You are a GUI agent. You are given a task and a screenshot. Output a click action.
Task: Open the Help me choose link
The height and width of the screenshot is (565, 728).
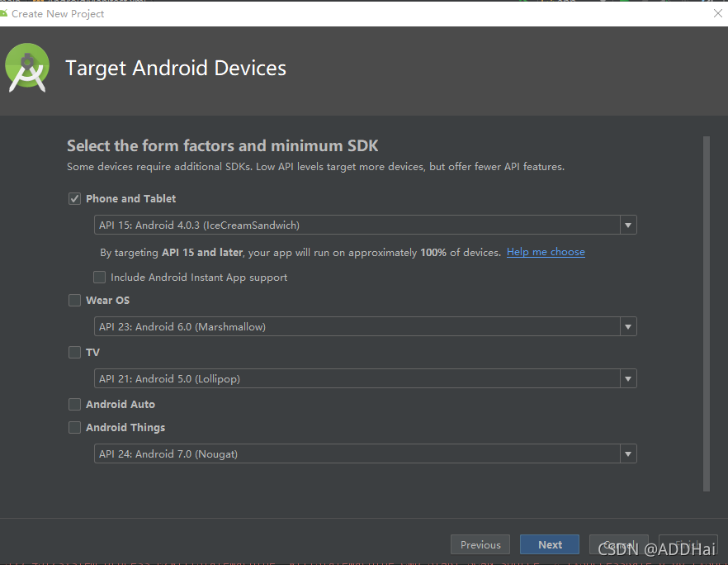[x=546, y=252]
